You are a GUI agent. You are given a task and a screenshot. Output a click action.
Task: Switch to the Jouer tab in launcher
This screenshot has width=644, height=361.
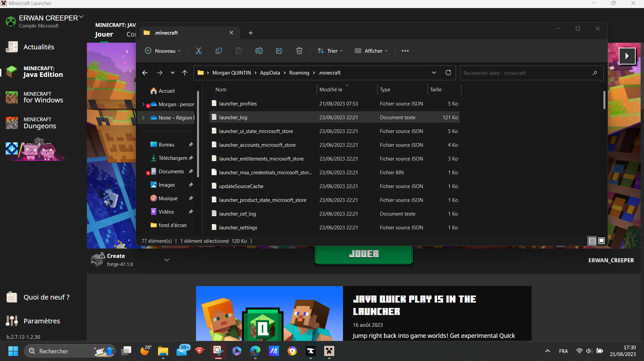tap(104, 34)
